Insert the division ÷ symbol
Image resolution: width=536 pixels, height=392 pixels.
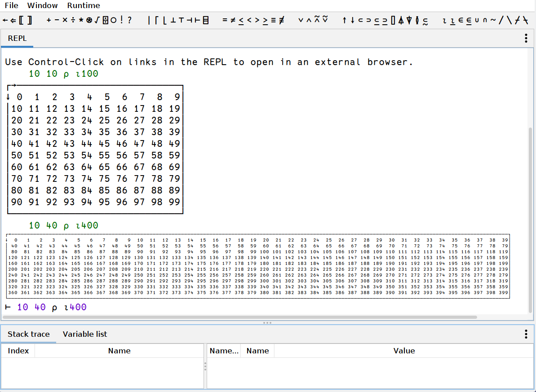[x=73, y=20]
